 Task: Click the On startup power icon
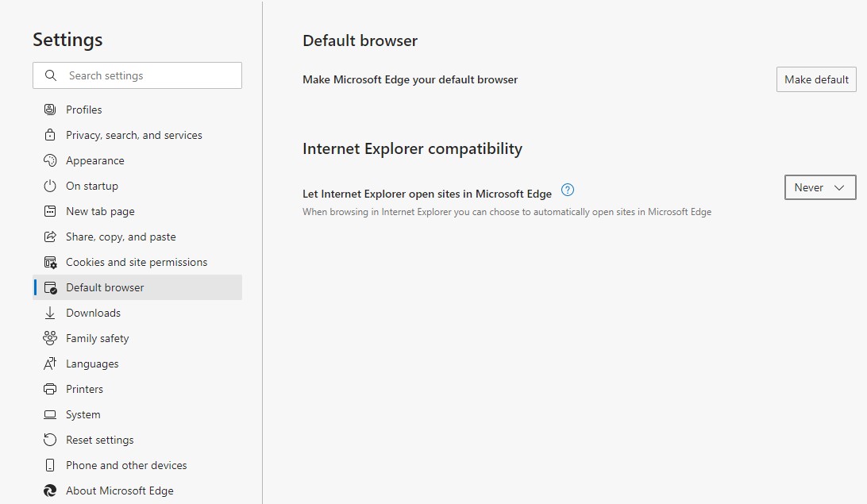point(50,186)
